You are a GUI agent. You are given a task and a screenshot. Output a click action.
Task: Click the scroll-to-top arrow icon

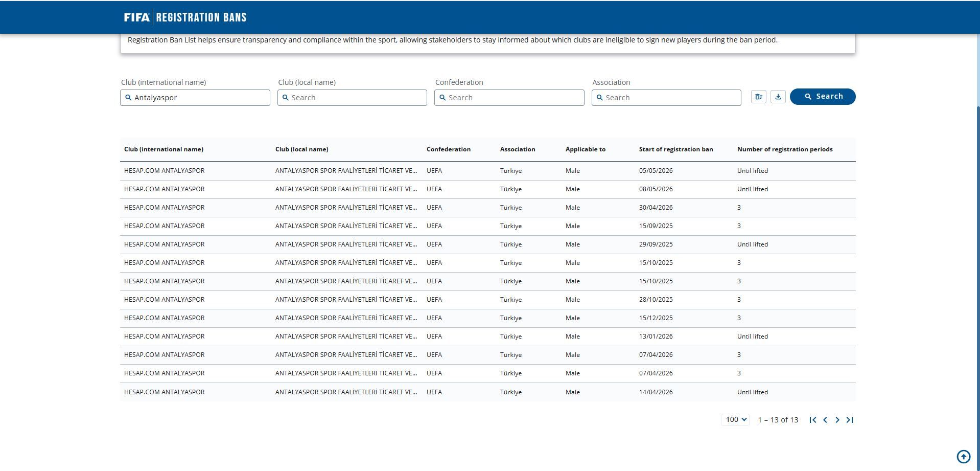[964, 457]
